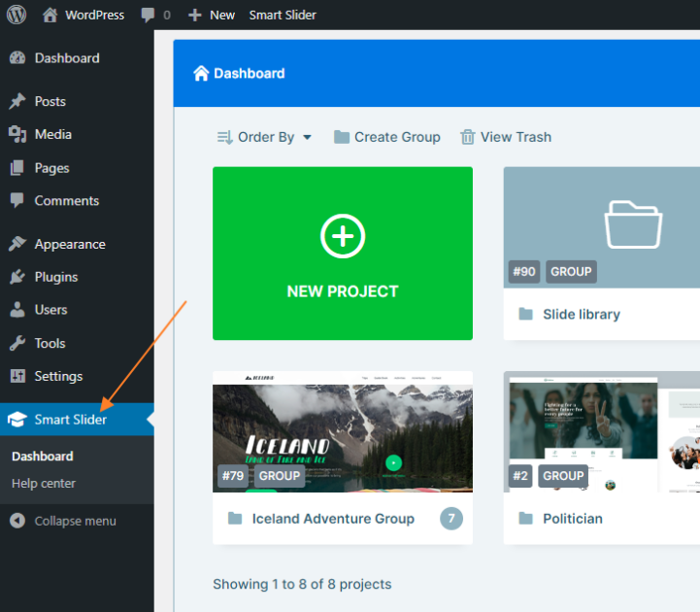Click the plug icon next to Plugins
Screen dimensions: 700x612
pos(17,277)
